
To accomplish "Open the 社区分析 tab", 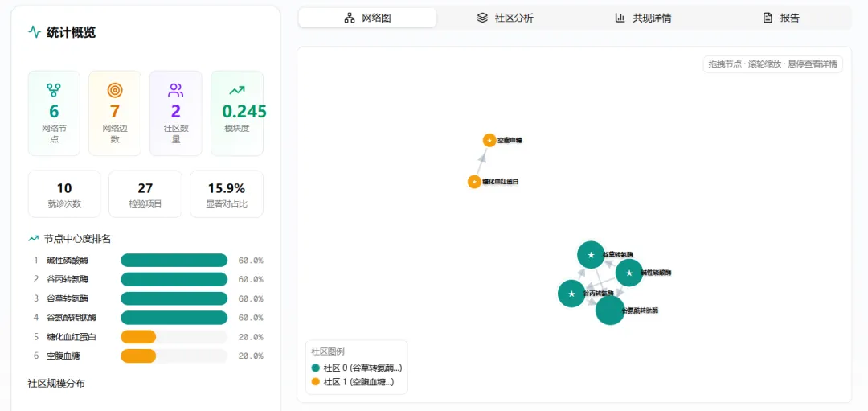I will coord(505,18).
